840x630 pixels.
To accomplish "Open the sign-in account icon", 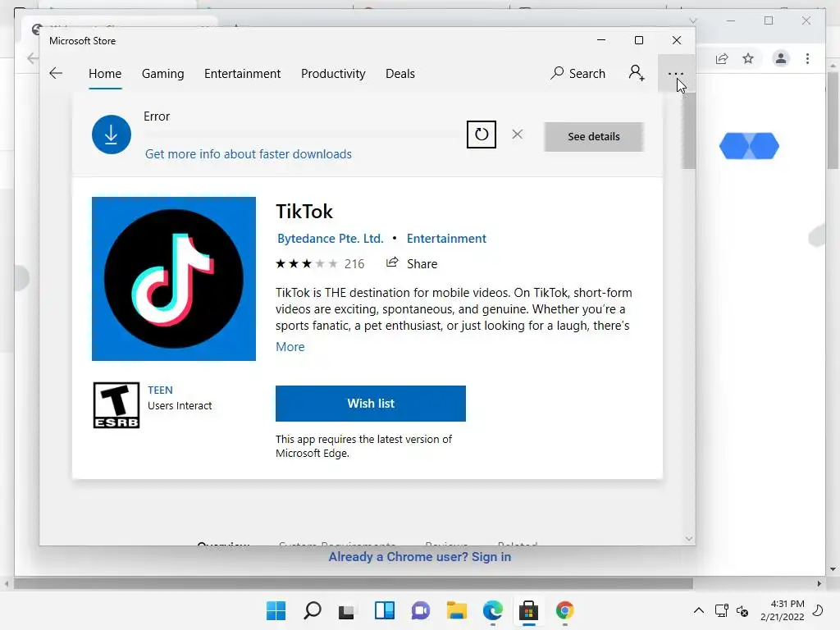I will tap(637, 73).
